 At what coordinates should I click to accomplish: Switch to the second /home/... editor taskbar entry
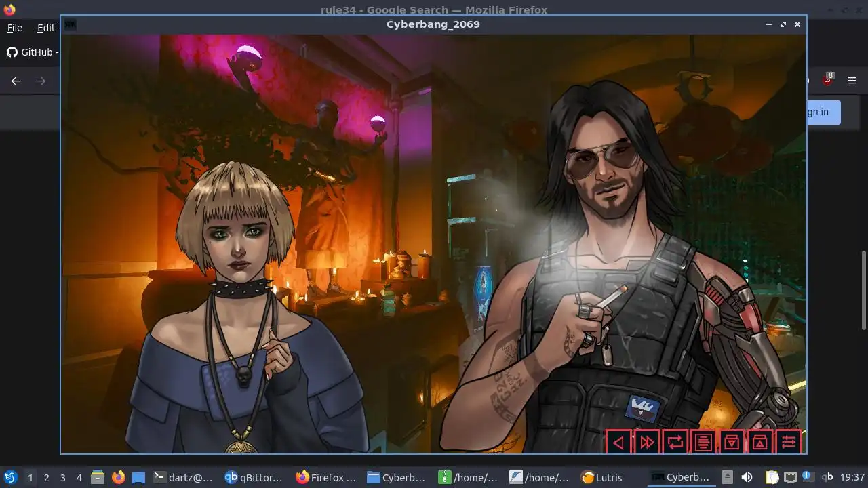pyautogui.click(x=539, y=477)
